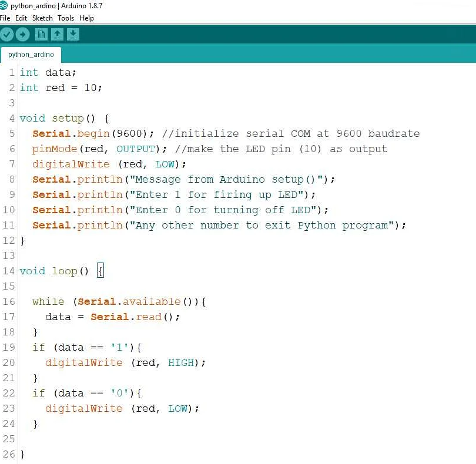Click the Verify checkmark button
This screenshot has width=476, height=464.
[x=6, y=34]
